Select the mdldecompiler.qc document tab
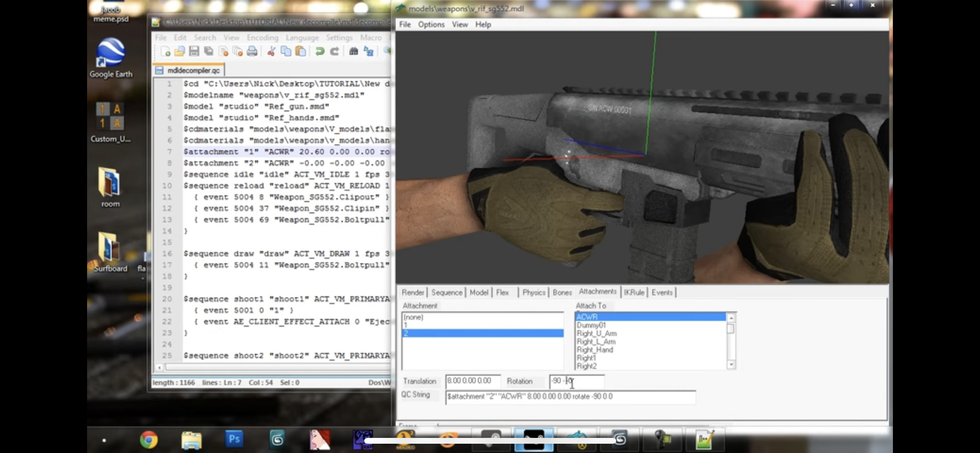Image resolution: width=980 pixels, height=453 pixels. point(189,70)
